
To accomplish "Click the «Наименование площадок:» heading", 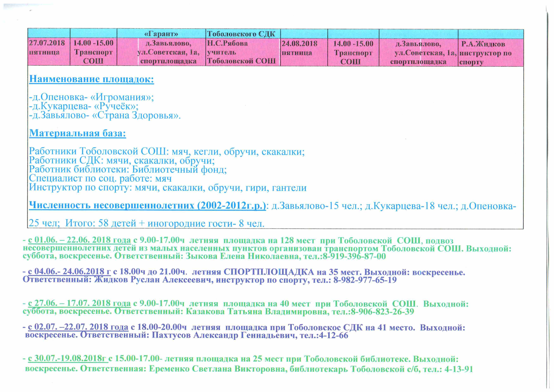I will (x=91, y=79).
